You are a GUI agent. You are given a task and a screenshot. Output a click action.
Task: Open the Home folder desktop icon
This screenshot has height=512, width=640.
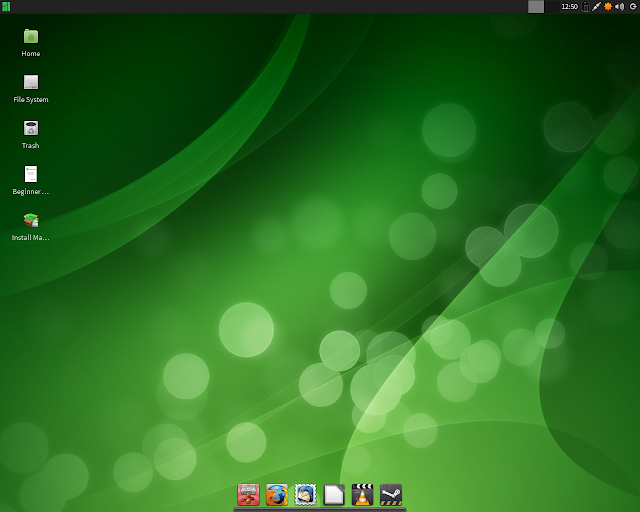31,37
